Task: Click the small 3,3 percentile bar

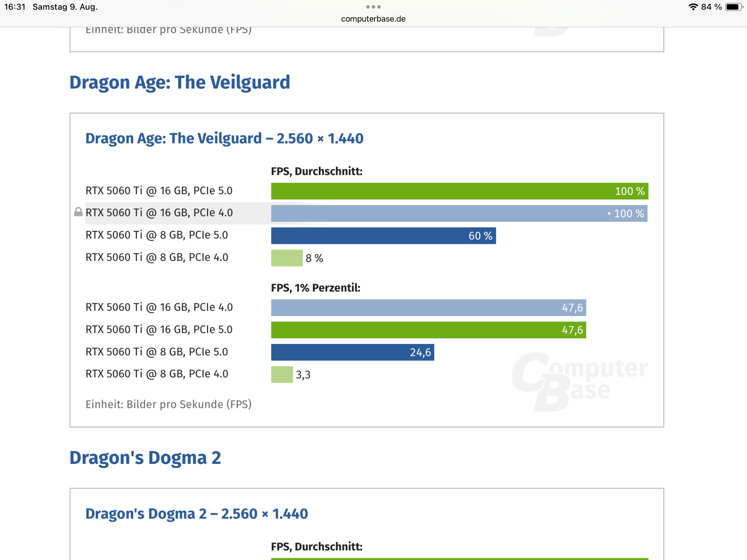Action: [x=282, y=374]
